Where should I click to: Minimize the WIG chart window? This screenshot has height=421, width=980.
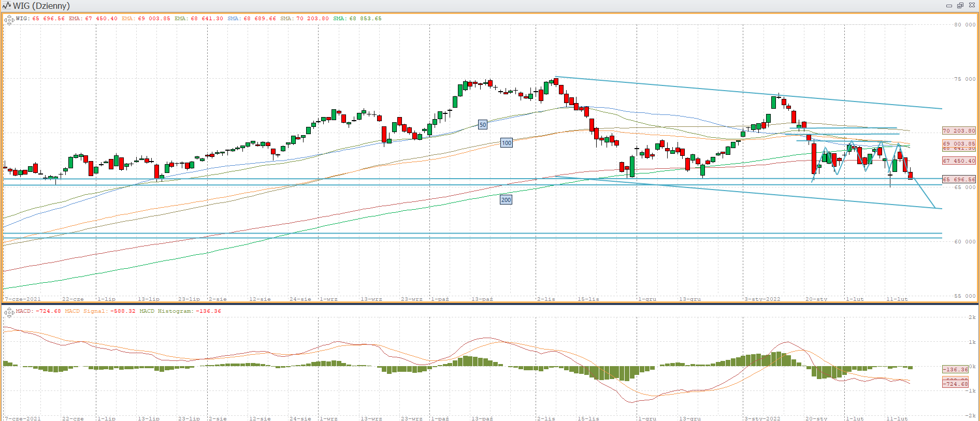tap(949, 6)
